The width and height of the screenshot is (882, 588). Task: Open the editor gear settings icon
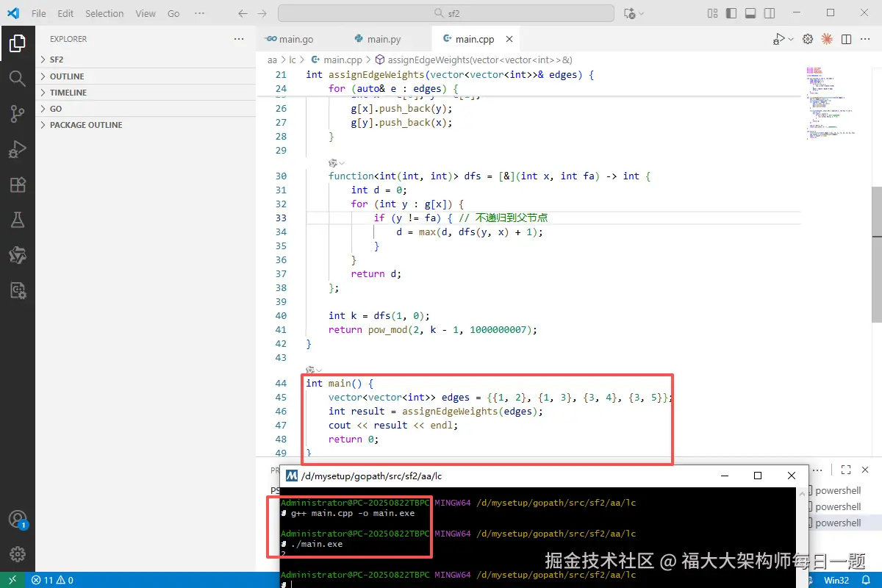coord(807,39)
